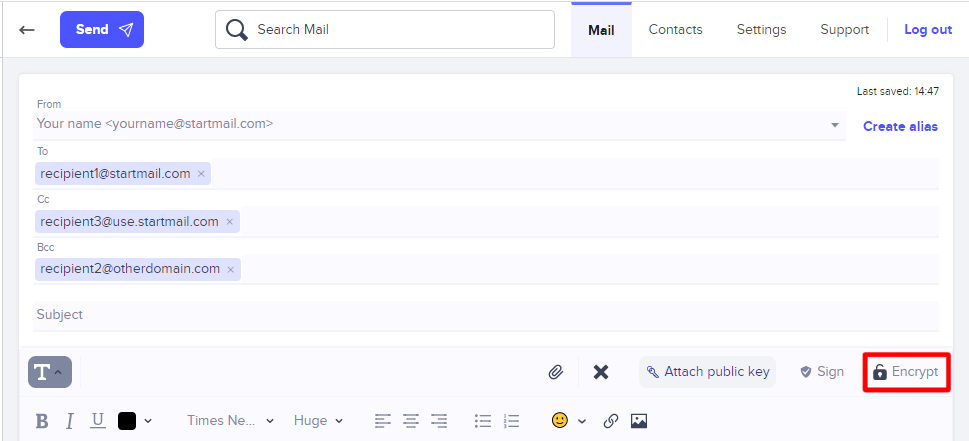Click empty area of Cc field
Viewport: 969px width, 441px height.
(590, 221)
